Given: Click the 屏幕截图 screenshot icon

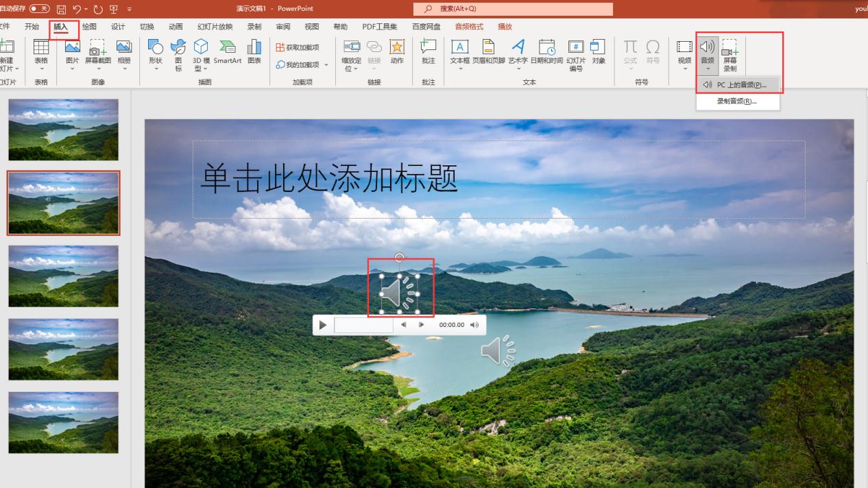Looking at the screenshot, I should 98,52.
